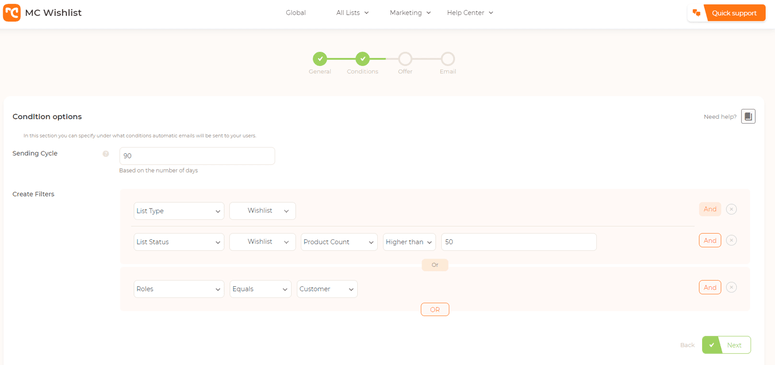The image size is (775, 365).
Task: Remove the Roles filter row
Action: [x=731, y=287]
